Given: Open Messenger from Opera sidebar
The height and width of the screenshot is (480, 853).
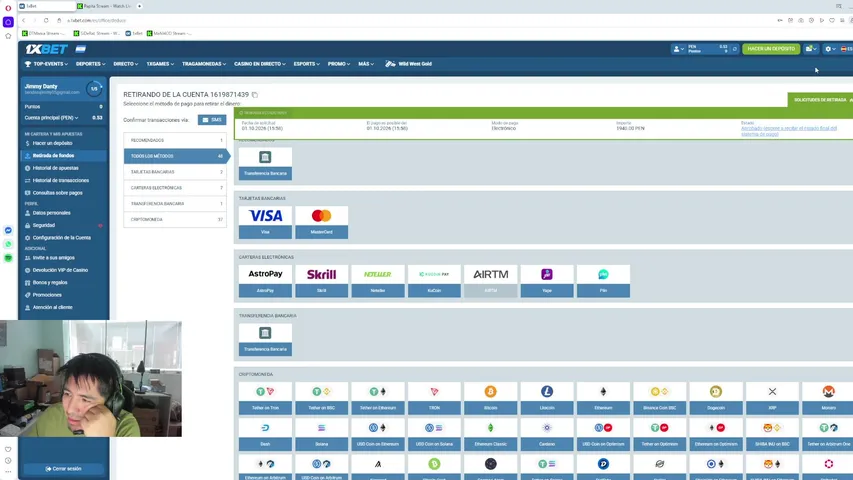Looking at the screenshot, I should click(8, 230).
